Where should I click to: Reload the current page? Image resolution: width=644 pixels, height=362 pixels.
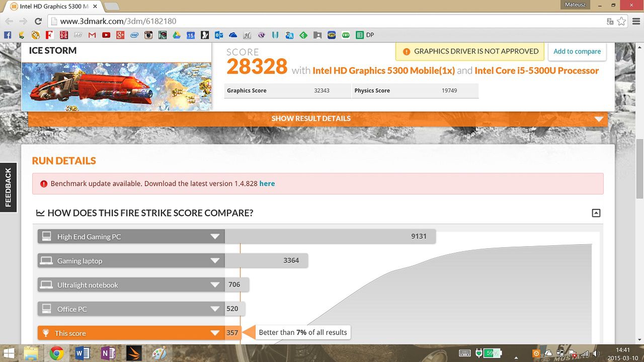[x=38, y=21]
